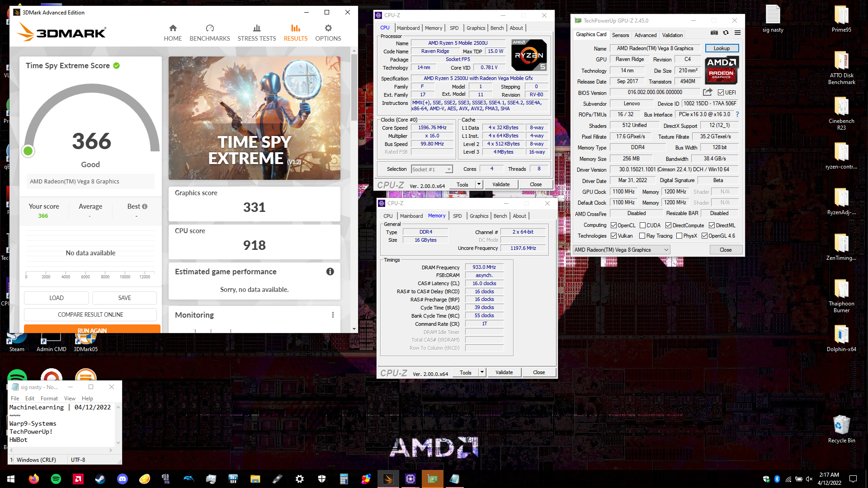Toggle the OpenCL checkbox in GPU-Z
The width and height of the screenshot is (868, 488).
[613, 225]
